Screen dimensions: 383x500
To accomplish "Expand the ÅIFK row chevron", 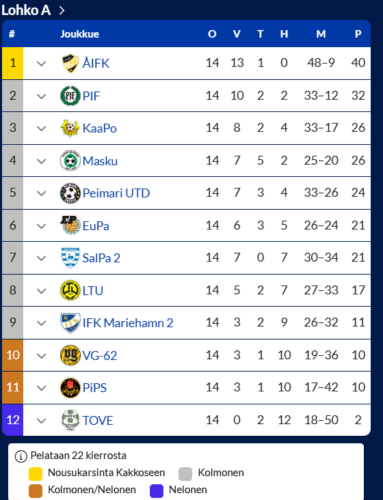I will point(41,63).
